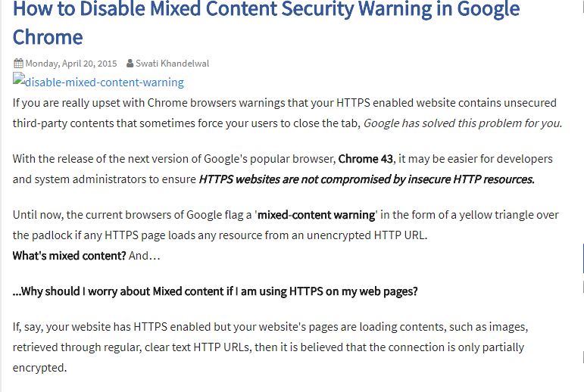Click paragraph starting With the release
The width and height of the screenshot is (584, 392).
(x=283, y=169)
